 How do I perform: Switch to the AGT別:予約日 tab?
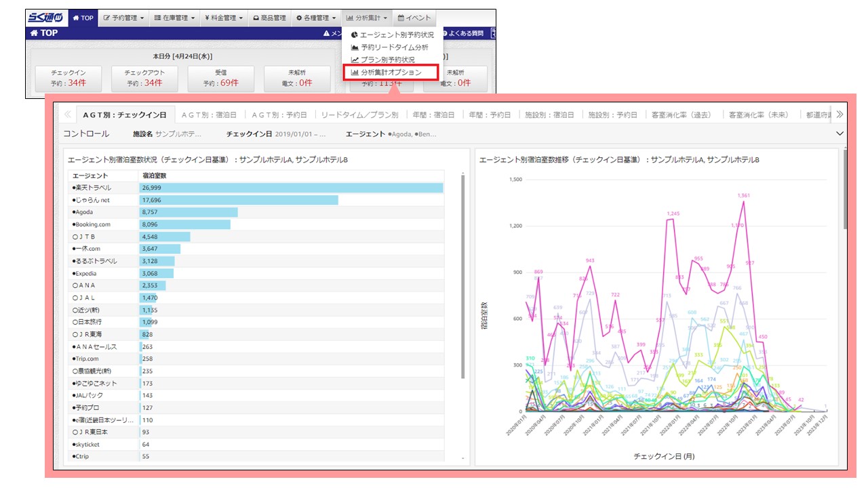point(281,115)
